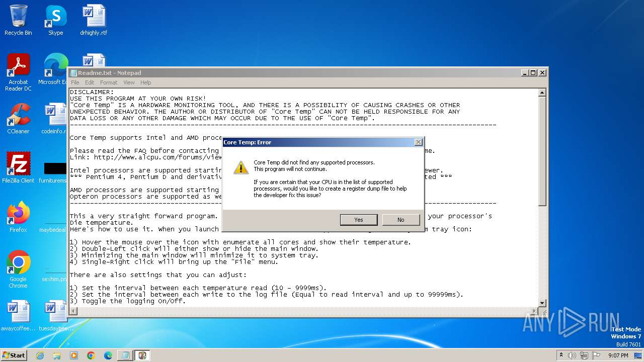Open the drhighly.rtf document icon
644x362 pixels.
click(x=94, y=20)
